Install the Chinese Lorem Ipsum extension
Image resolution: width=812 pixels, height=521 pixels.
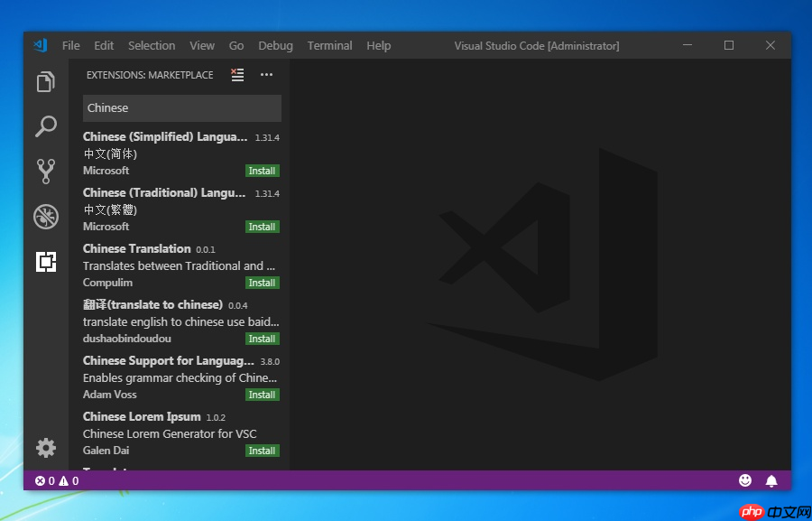pos(262,450)
